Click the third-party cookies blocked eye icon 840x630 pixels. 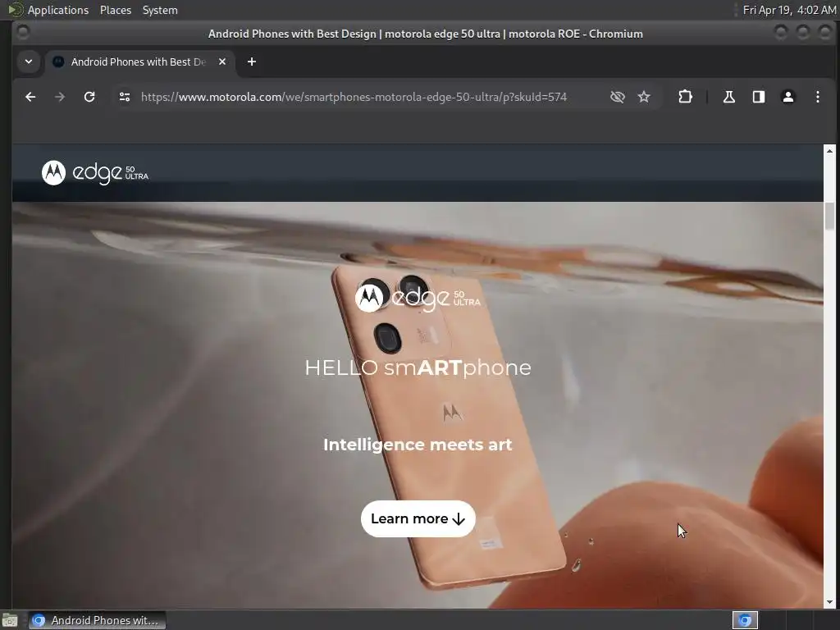tap(617, 97)
